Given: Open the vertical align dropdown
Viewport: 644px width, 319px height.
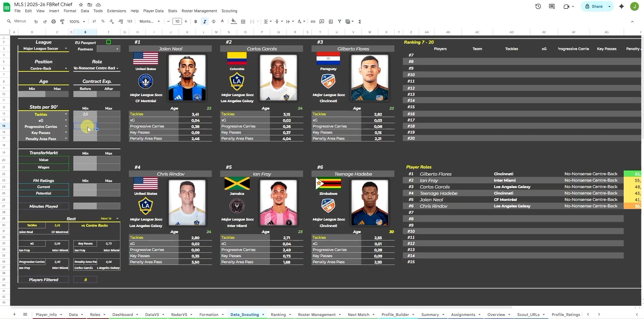Looking at the screenshot, I should point(279,21).
